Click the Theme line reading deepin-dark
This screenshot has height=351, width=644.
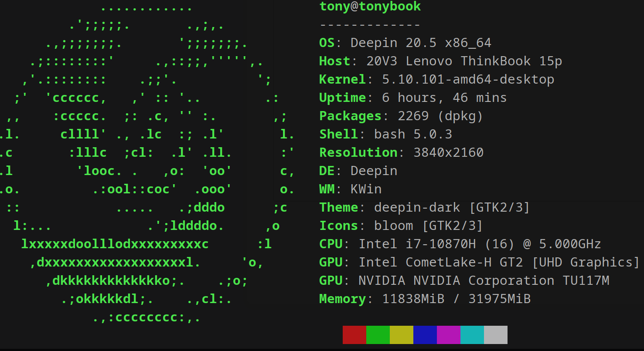(x=424, y=208)
